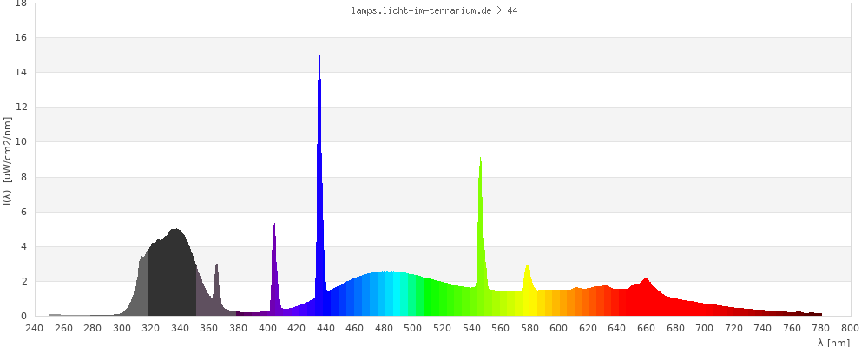Click x-axis tick label 380
The width and height of the screenshot is (868, 347).
click(x=239, y=328)
